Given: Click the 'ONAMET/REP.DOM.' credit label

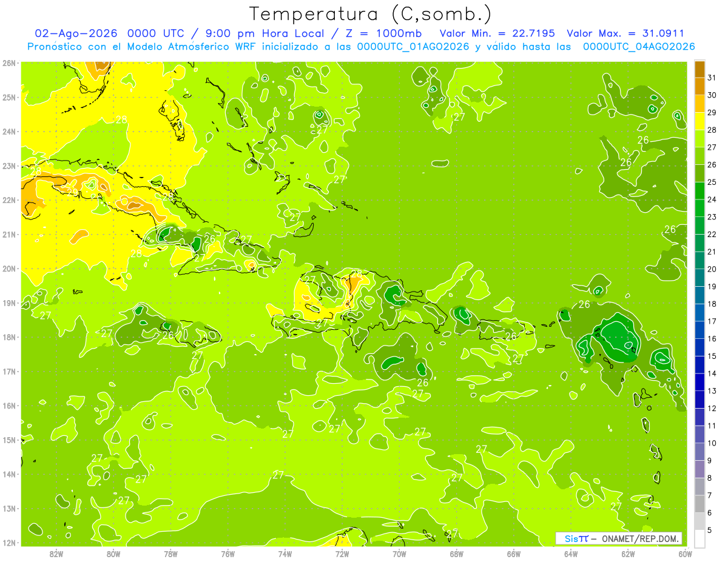Looking at the screenshot, I should pos(641,538).
